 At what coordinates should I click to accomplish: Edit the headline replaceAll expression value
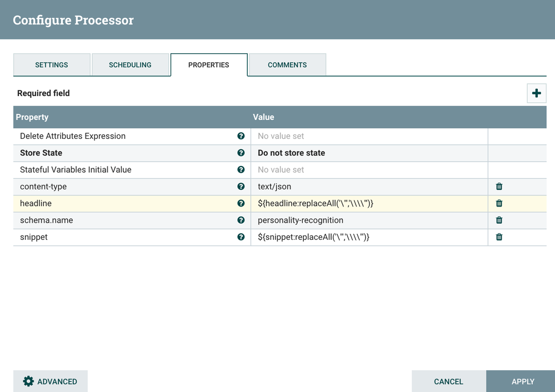point(369,204)
